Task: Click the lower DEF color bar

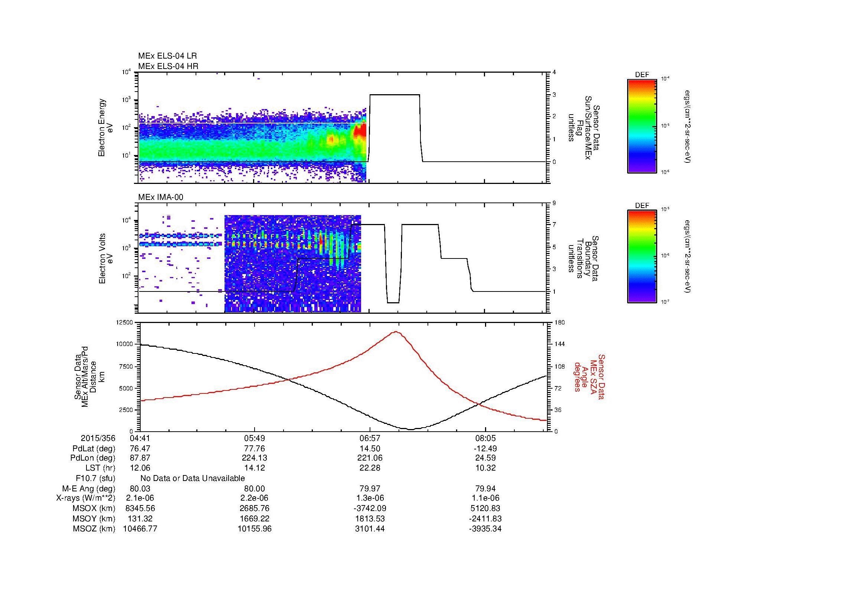Action: pyautogui.click(x=642, y=257)
